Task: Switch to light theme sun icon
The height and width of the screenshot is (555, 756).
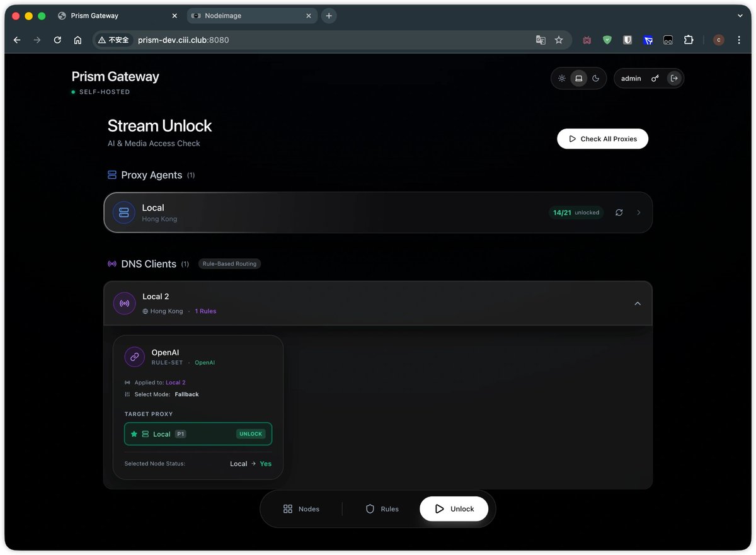Action: coord(561,79)
